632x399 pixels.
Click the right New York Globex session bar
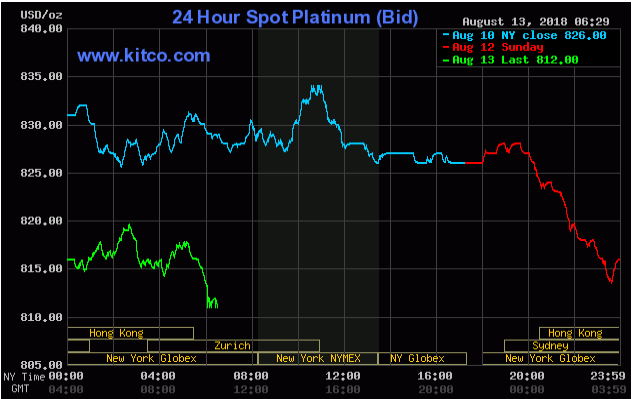coord(551,358)
